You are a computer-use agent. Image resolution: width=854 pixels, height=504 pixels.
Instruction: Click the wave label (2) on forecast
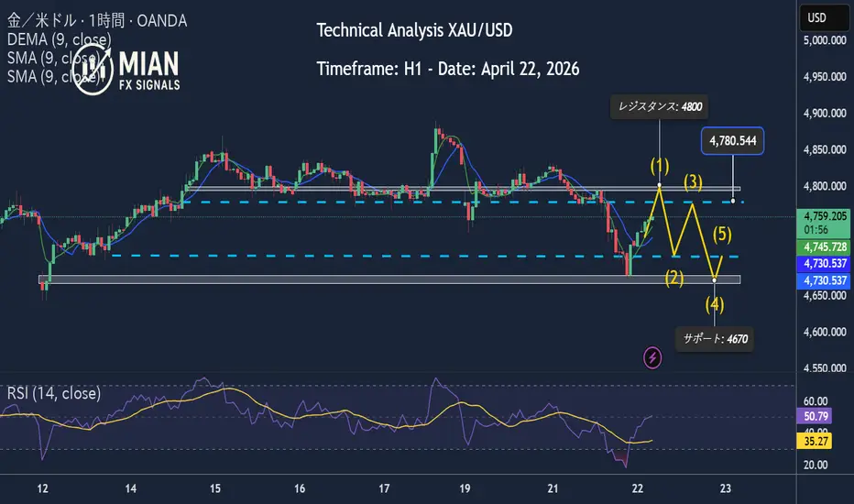coord(674,279)
